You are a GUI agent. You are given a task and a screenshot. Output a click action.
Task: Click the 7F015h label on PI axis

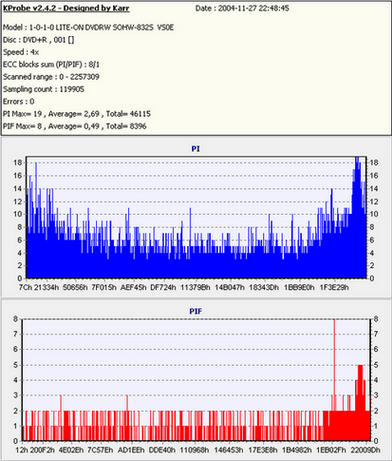(104, 287)
